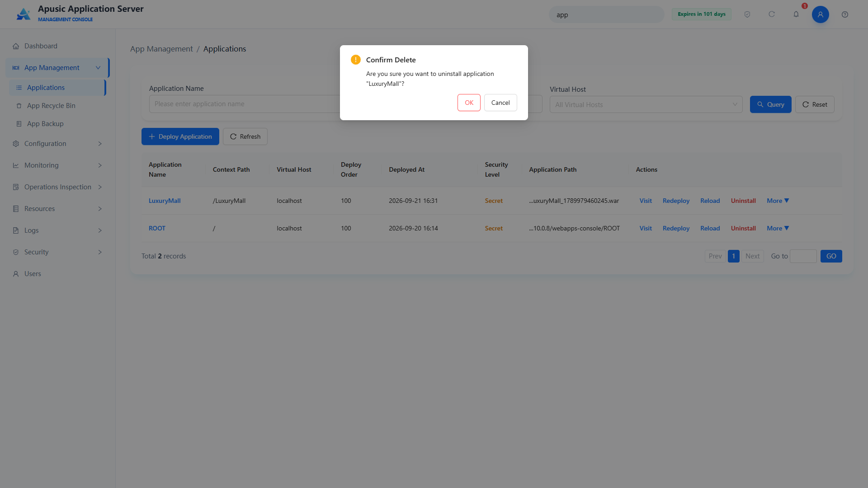Image resolution: width=868 pixels, height=488 pixels.
Task: Select Applications in the sidebar
Action: pos(57,88)
